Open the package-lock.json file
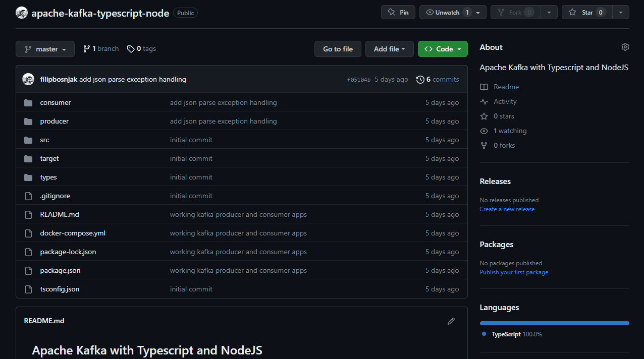Image resolution: width=644 pixels, height=359 pixels. click(68, 252)
